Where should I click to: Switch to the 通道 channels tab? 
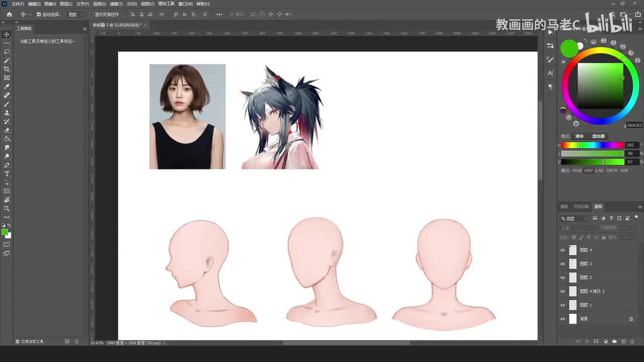coord(564,207)
